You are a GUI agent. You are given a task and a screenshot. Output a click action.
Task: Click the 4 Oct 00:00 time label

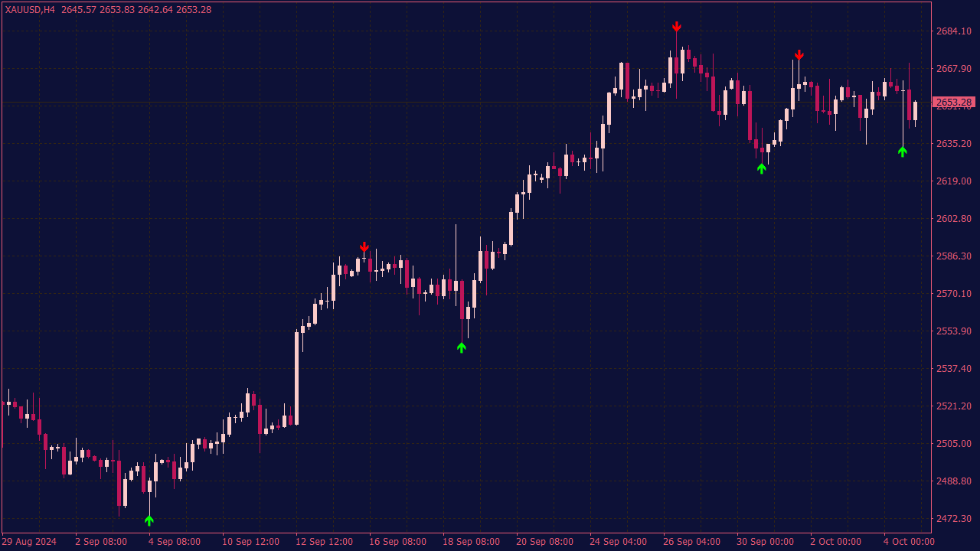click(x=910, y=542)
